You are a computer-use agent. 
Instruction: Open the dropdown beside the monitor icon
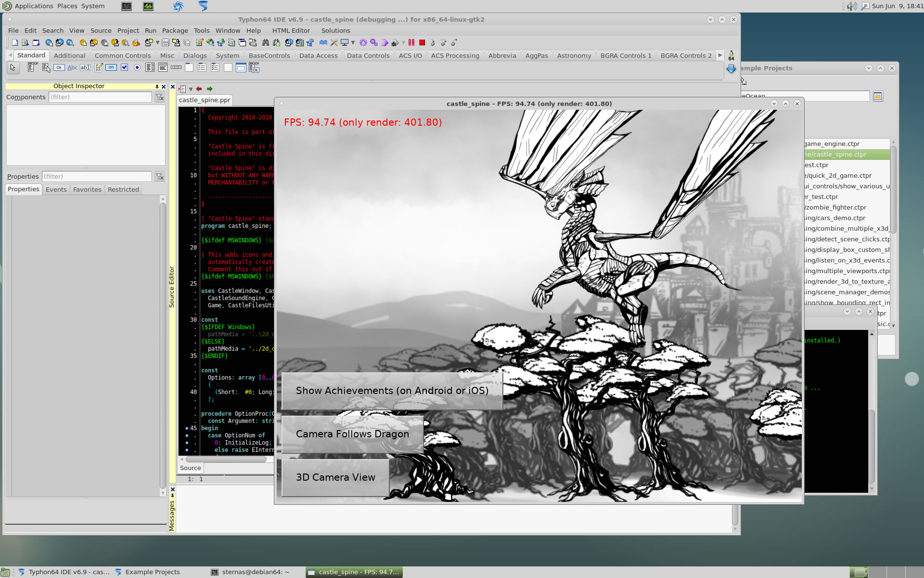point(353,43)
